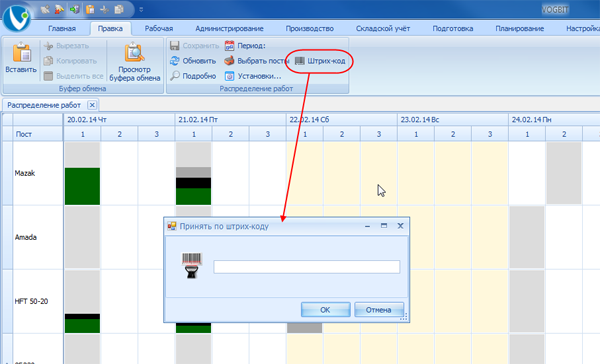Open the Vogbit application menu orb
Viewport: 600px width, 364px height.
[16, 18]
